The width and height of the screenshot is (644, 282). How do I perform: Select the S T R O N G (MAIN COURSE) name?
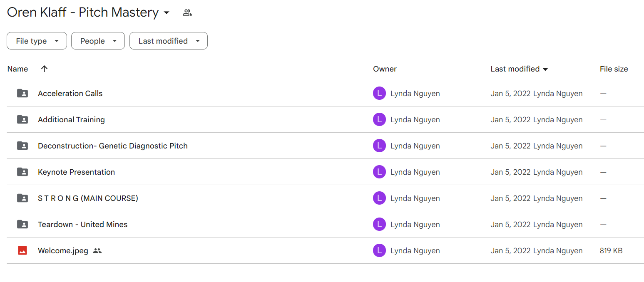coord(88,198)
